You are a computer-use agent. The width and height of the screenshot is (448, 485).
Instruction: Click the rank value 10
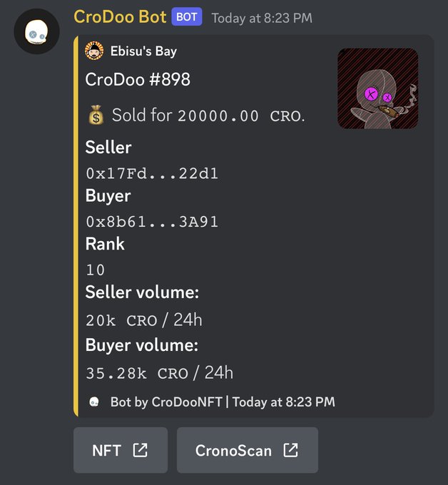pyautogui.click(x=96, y=270)
